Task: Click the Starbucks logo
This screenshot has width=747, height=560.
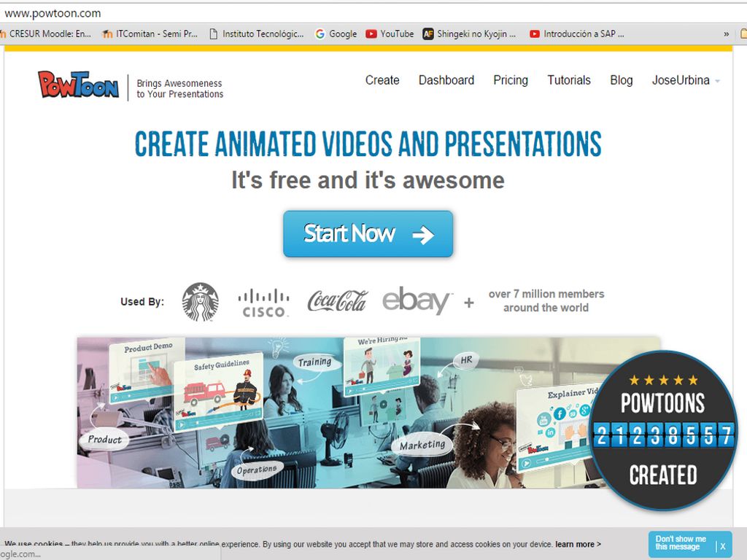Action: tap(200, 302)
